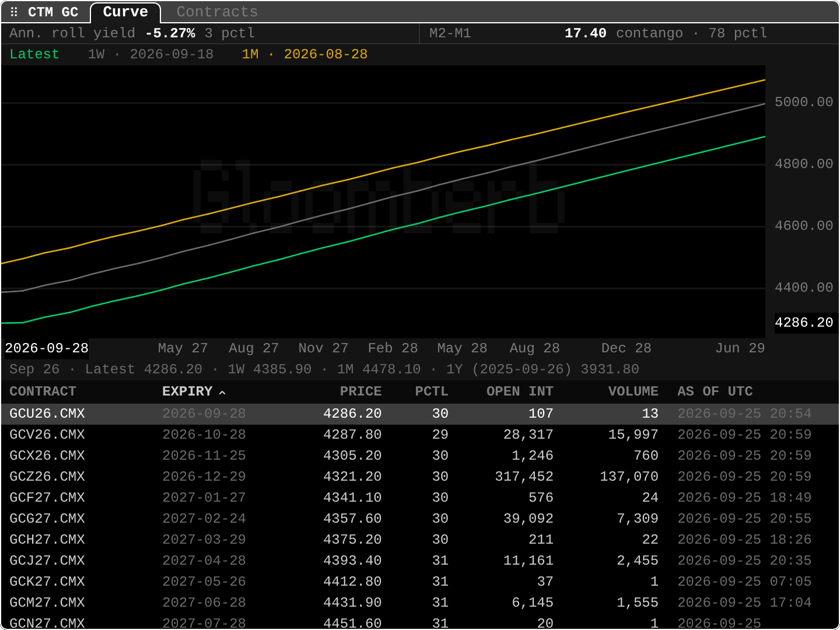Image resolution: width=840 pixels, height=630 pixels.
Task: Select the Curve tab
Action: (x=125, y=12)
